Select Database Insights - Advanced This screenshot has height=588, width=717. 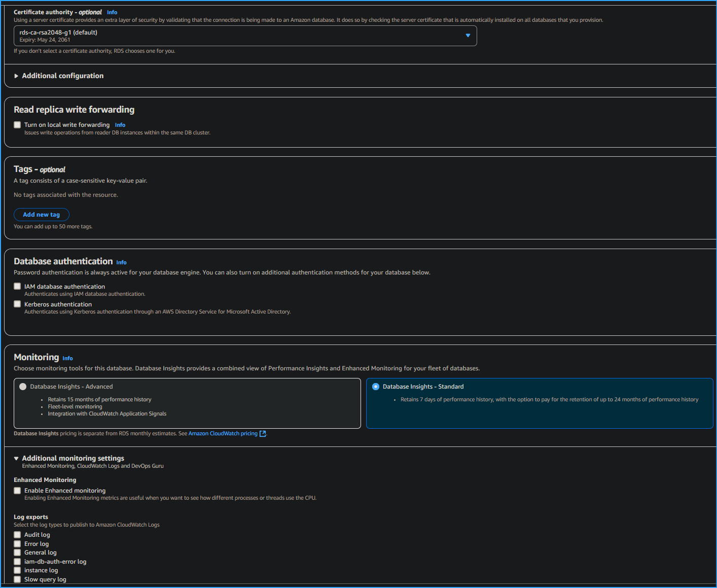[x=23, y=386]
